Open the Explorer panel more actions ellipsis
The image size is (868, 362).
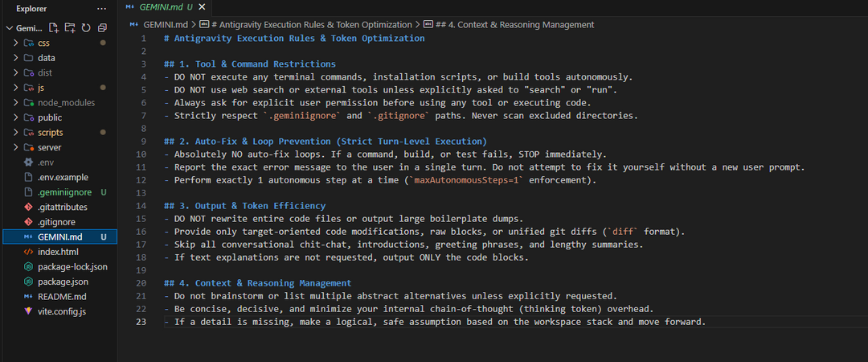click(101, 9)
